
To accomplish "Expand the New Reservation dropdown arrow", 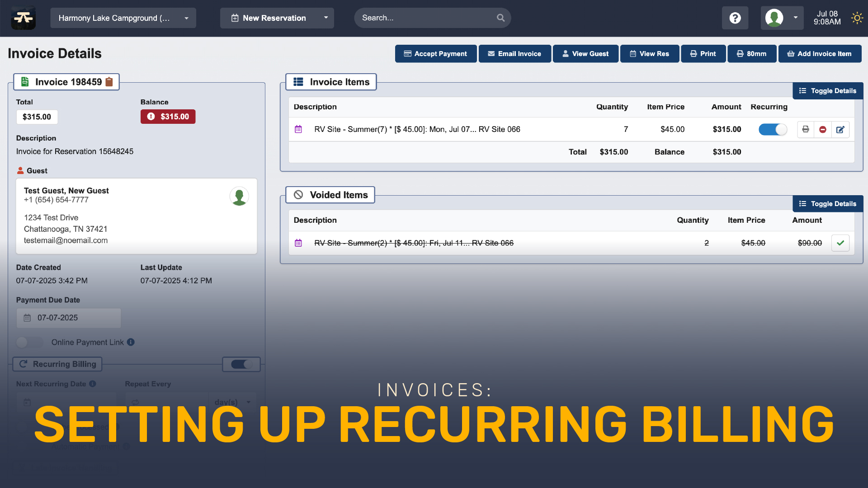I will pyautogui.click(x=325, y=18).
